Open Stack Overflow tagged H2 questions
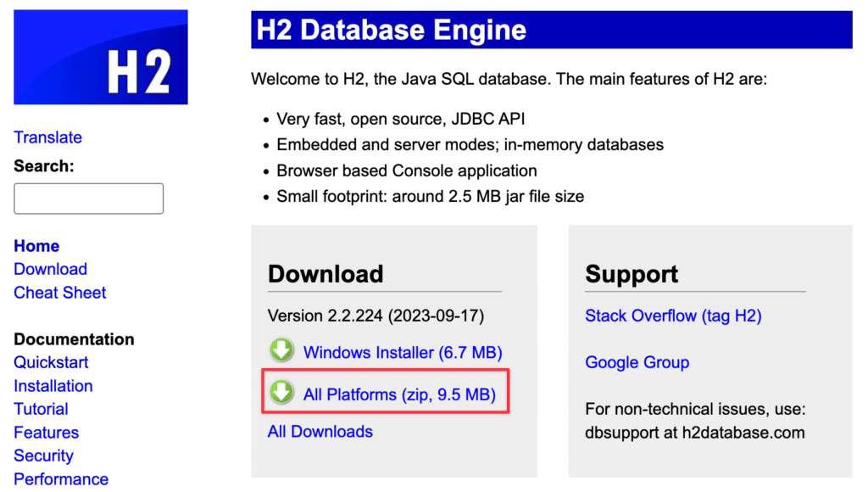Screen dimensions: 868x492 [x=673, y=316]
